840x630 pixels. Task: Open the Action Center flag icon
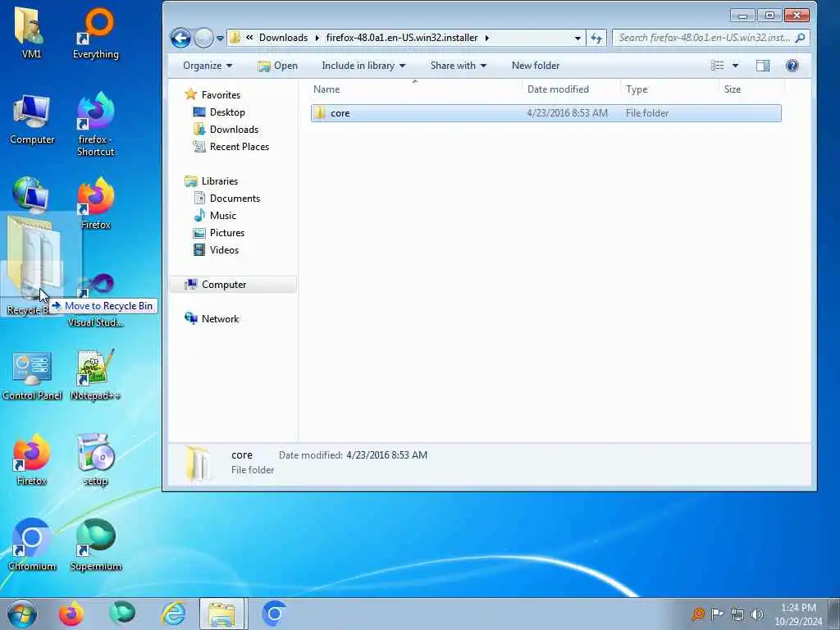(717, 614)
